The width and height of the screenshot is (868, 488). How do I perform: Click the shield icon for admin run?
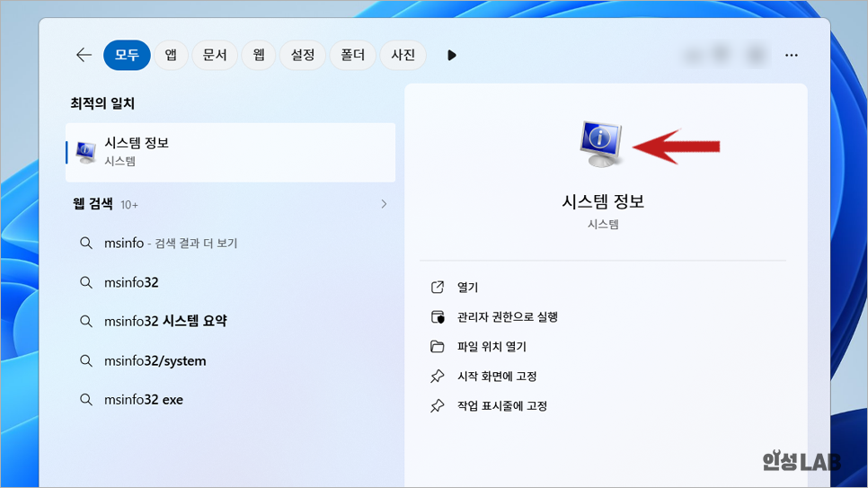pyautogui.click(x=438, y=317)
